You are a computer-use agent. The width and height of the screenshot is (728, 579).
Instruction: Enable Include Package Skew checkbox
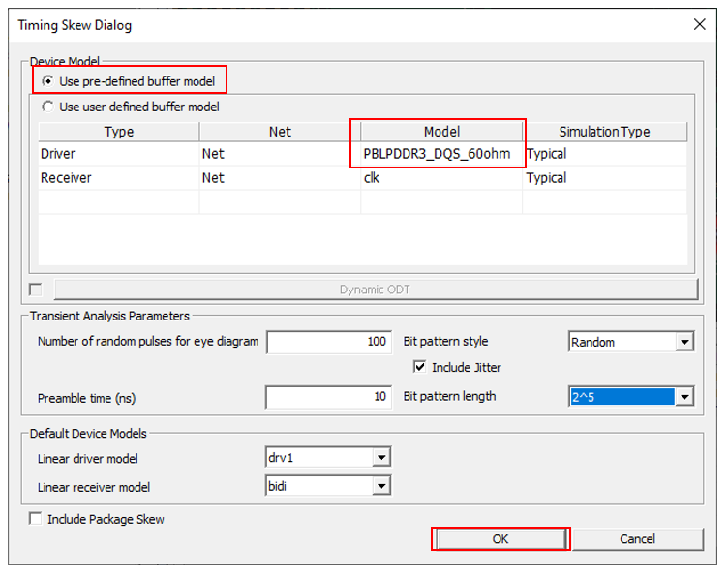pos(36,519)
